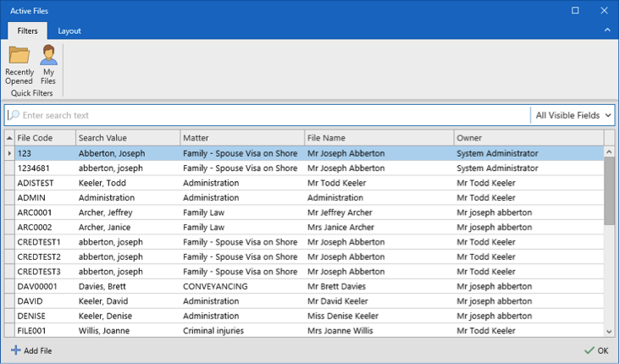
Task: Click the Recently Opened folder icon
Action: coord(19,56)
